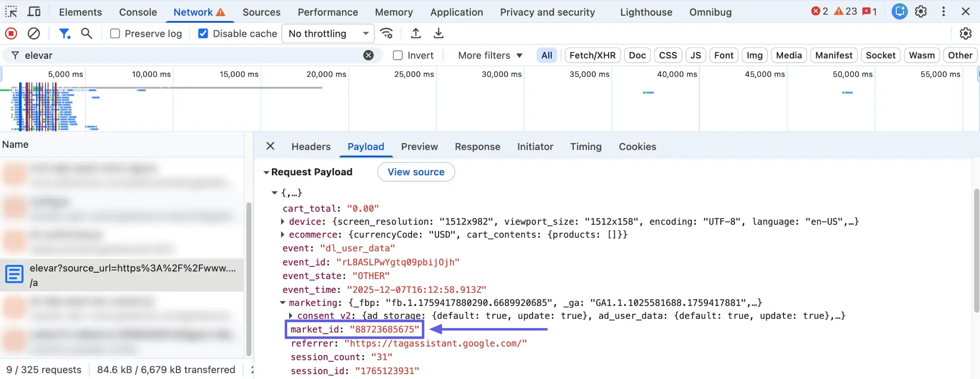Image resolution: width=980 pixels, height=379 pixels.
Task: Expand the device object
Action: click(283, 221)
